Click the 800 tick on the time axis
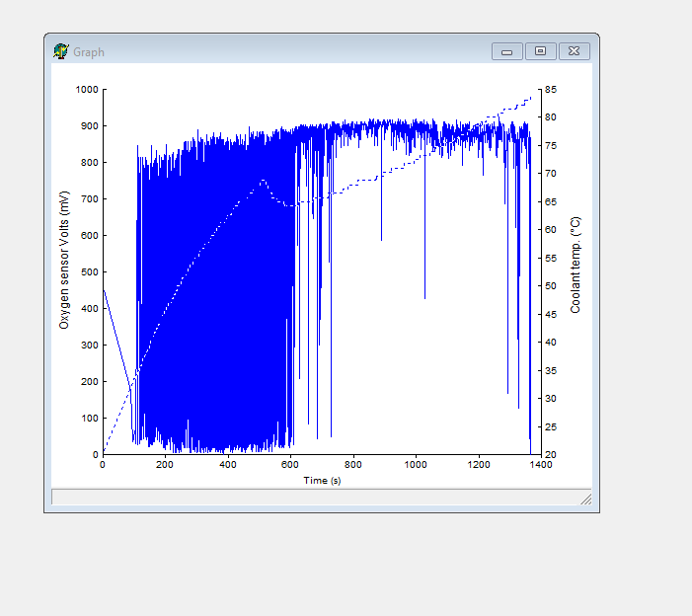 click(x=353, y=465)
